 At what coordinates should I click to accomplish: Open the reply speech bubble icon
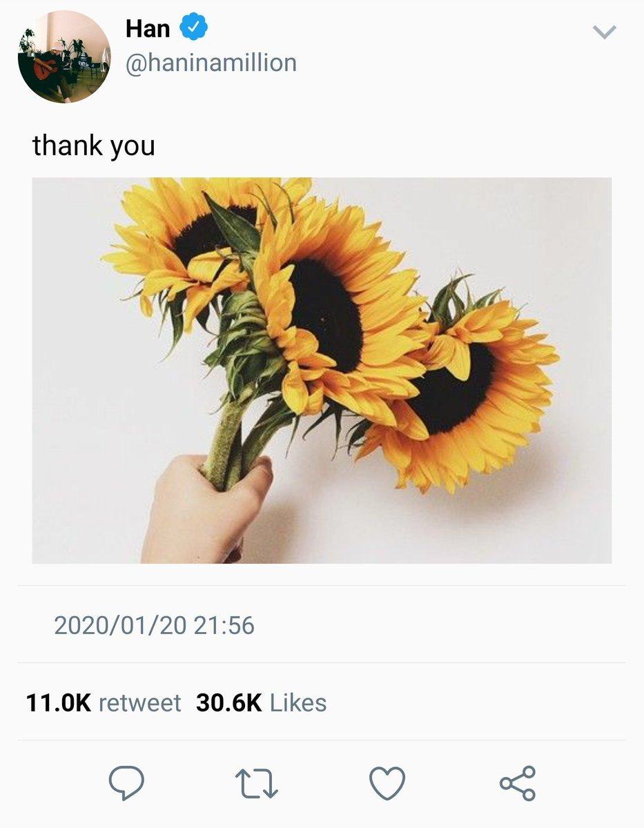pyautogui.click(x=127, y=783)
